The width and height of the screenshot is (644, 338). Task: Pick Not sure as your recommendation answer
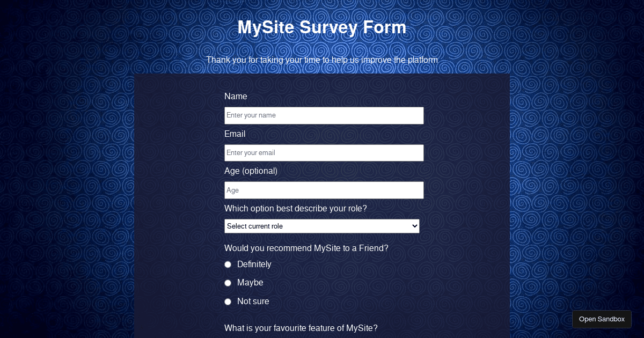pyautogui.click(x=228, y=302)
